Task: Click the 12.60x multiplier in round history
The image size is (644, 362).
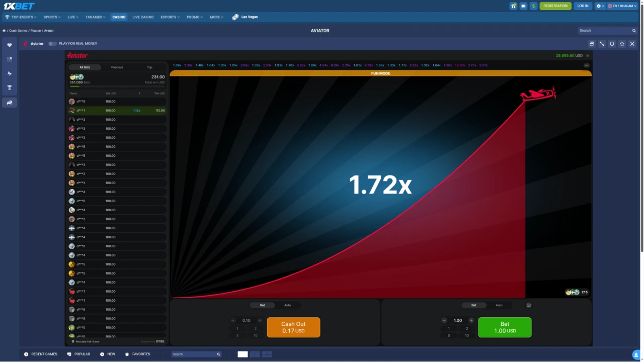Action: [x=460, y=65]
